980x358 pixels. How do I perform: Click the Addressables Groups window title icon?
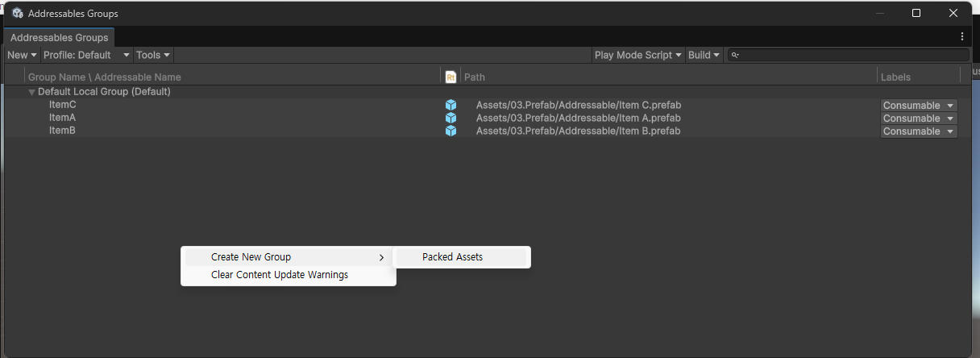pos(18,13)
